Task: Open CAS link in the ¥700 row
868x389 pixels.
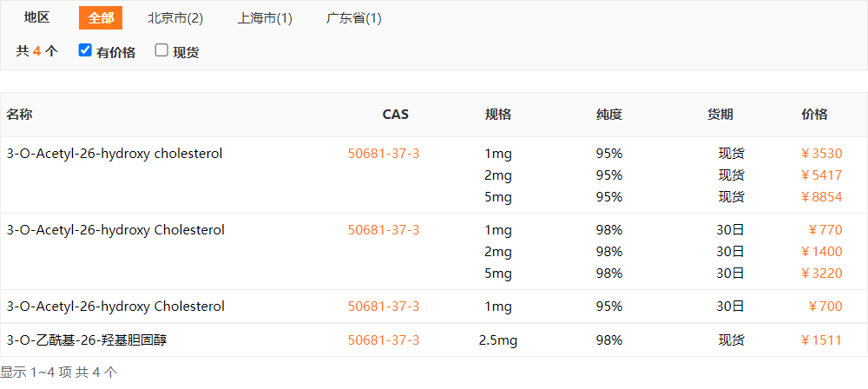Action: tap(384, 307)
